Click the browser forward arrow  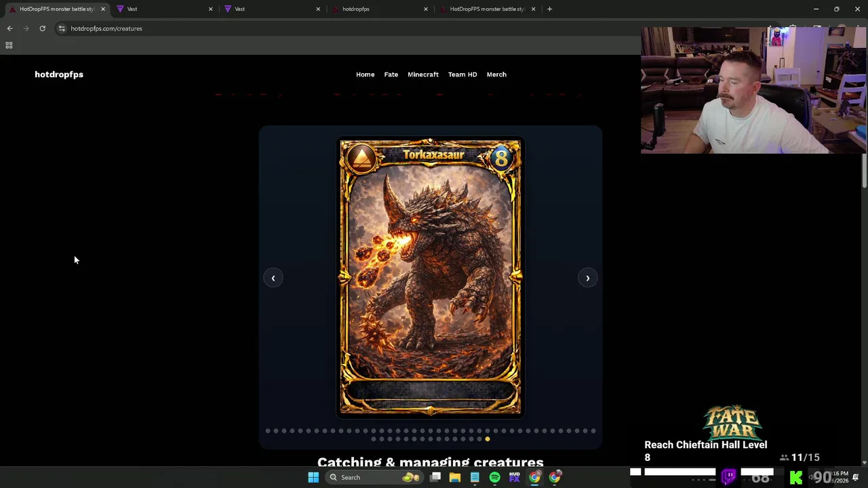click(x=26, y=28)
